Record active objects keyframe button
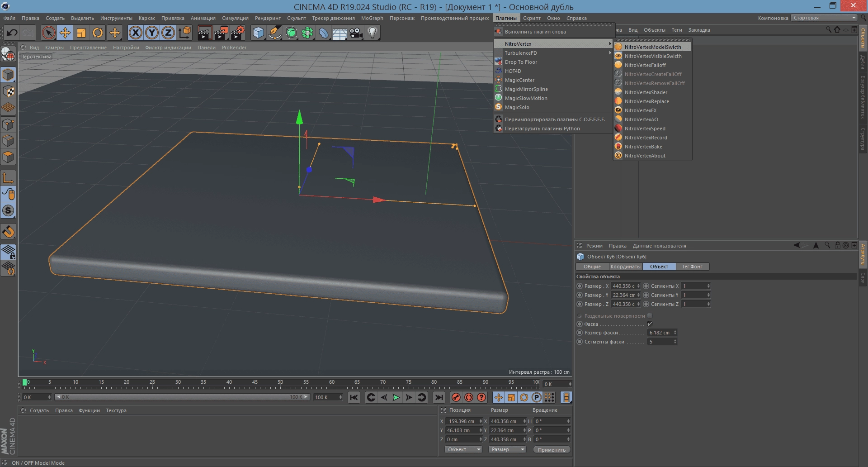868x467 pixels. (x=456, y=397)
